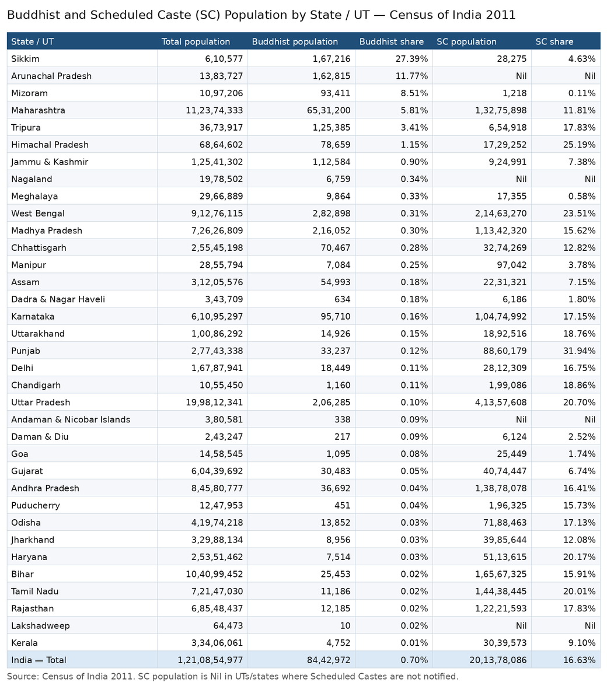This screenshot has height=700, width=607.
Task: Click West Bengal SC population 2,14,63,270
Action: tap(482, 213)
